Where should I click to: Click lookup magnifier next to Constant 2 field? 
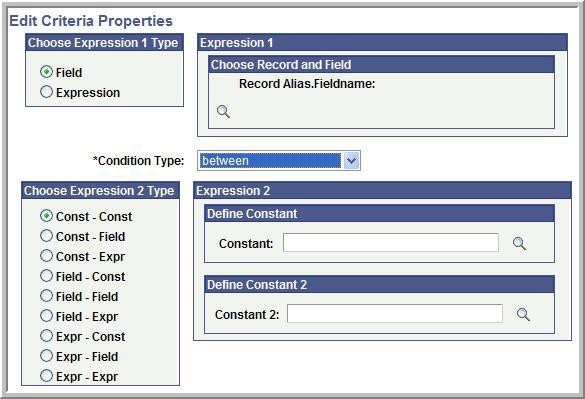[x=523, y=314]
